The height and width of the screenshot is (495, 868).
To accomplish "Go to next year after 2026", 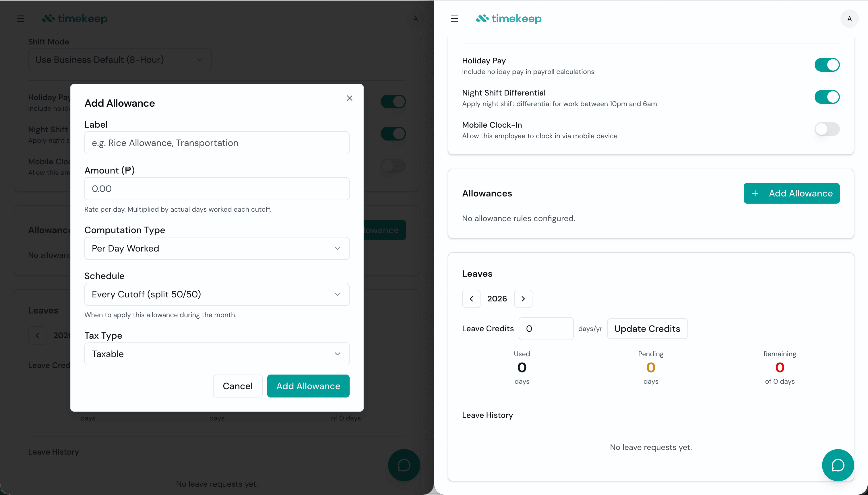I will pyautogui.click(x=523, y=299).
